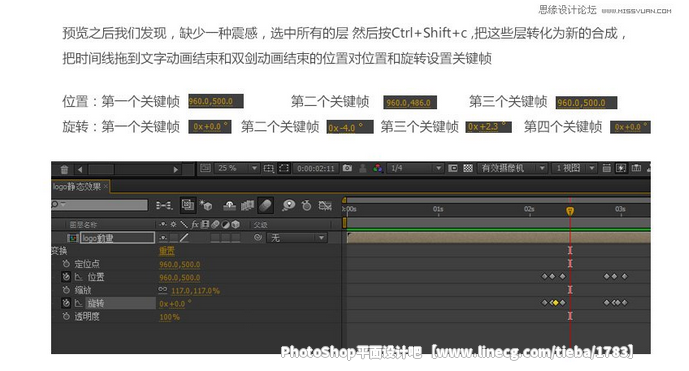Screen dimensions: 689x371
Task: Toggle shy switch for logo layer
Action: tap(163, 238)
